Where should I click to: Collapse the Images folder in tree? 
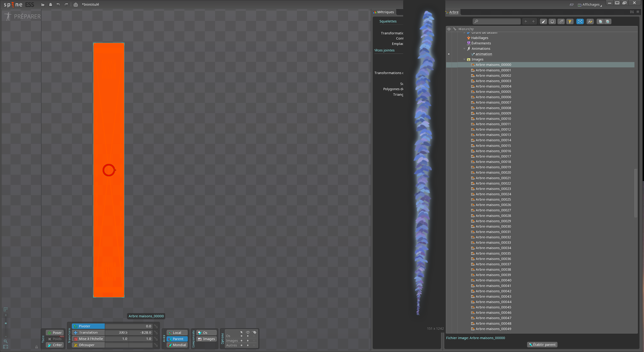464,59
